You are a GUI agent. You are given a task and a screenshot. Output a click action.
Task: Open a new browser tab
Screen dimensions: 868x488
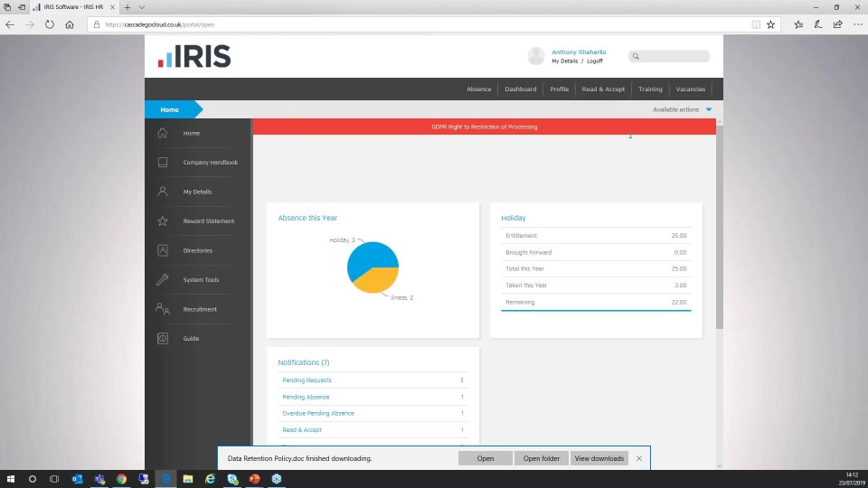pos(127,7)
